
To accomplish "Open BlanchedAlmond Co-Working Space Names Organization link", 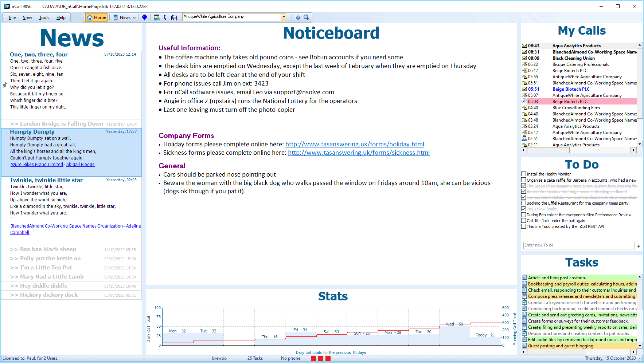I will (x=67, y=226).
